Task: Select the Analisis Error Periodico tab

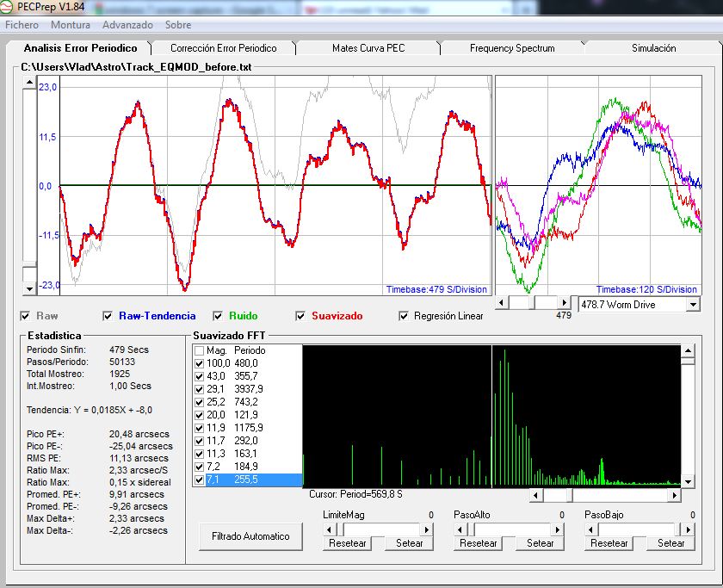Action: pos(80,48)
